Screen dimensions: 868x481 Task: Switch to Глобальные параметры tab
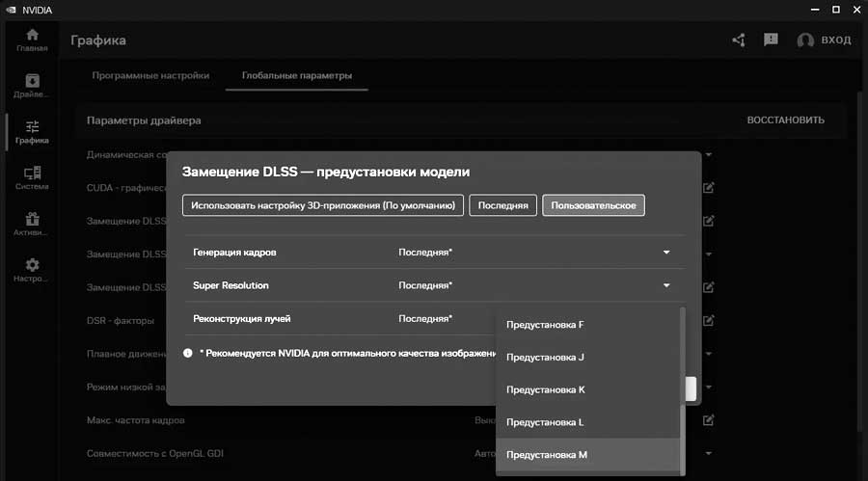pyautogui.click(x=297, y=75)
